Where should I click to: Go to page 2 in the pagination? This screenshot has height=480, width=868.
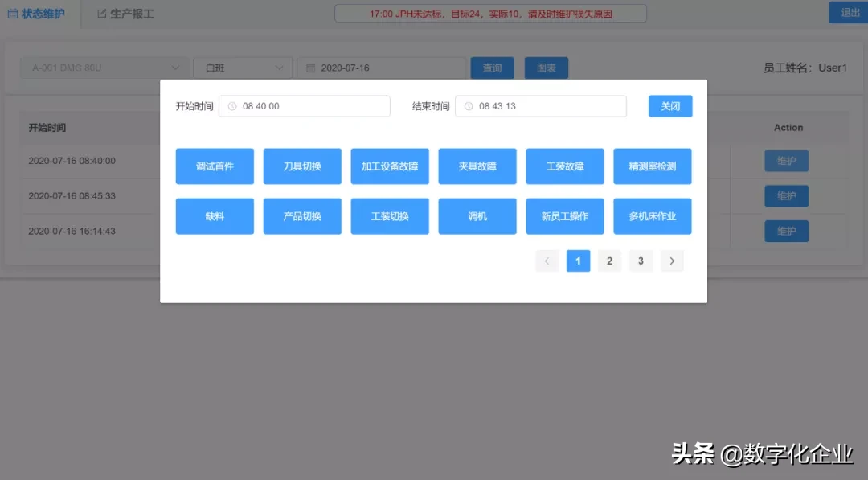[609, 261]
